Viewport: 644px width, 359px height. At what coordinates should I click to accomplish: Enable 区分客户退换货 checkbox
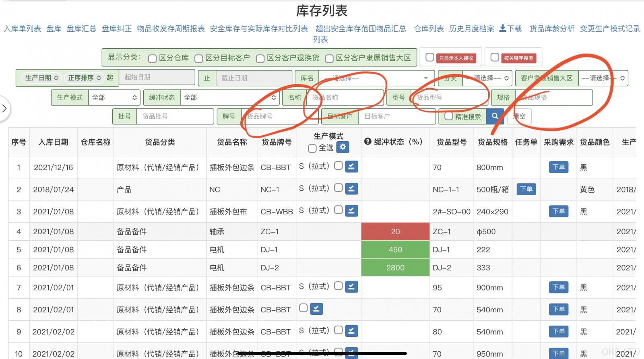click(260, 59)
